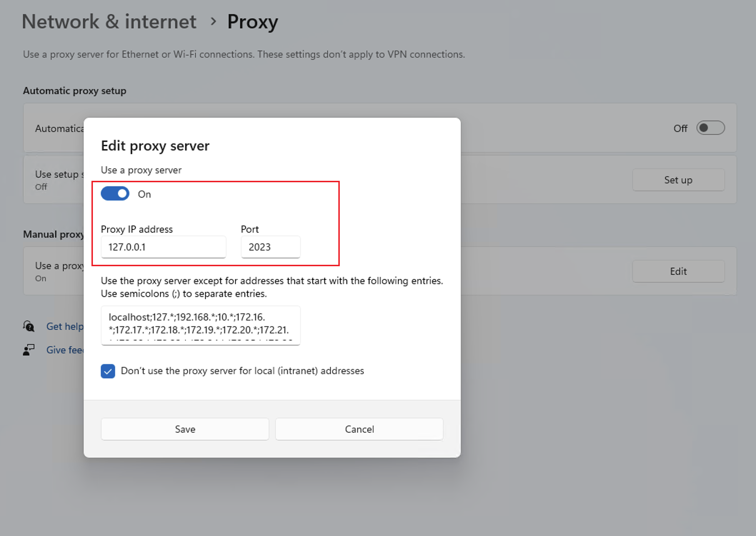The image size is (756, 536).
Task: Click the Edit proxy server dialog heading
Action: coord(155,146)
